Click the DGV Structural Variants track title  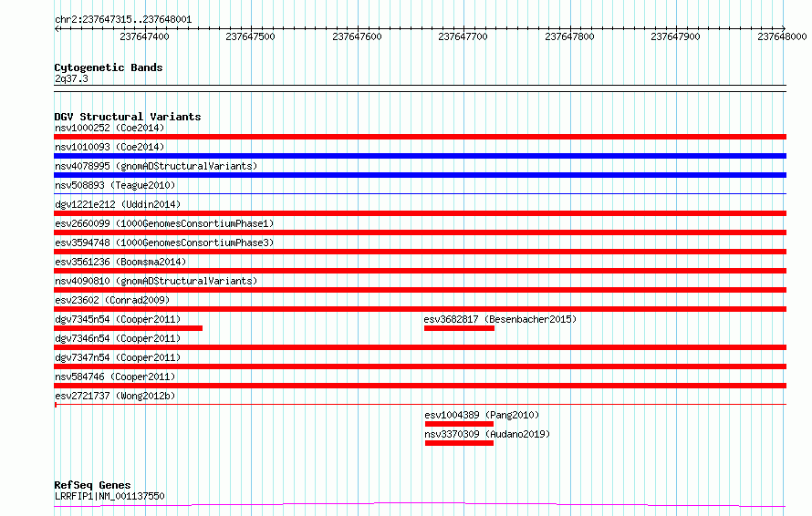(x=128, y=117)
